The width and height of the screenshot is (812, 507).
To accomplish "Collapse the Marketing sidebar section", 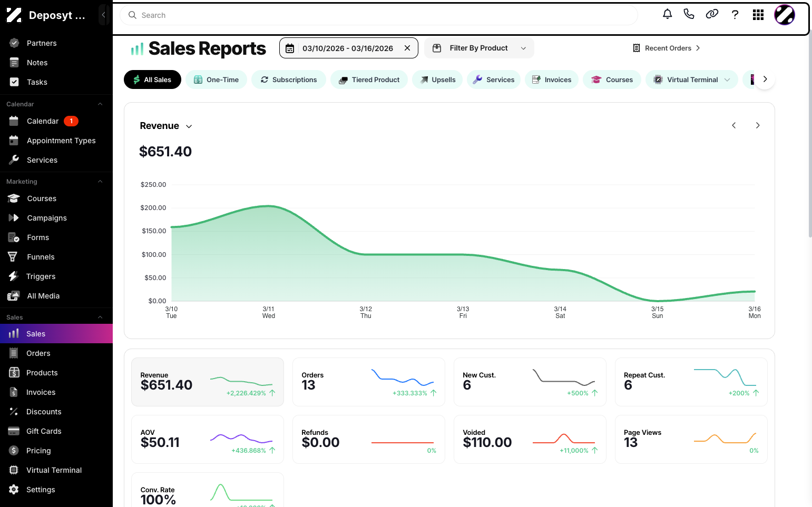I will click(100, 182).
